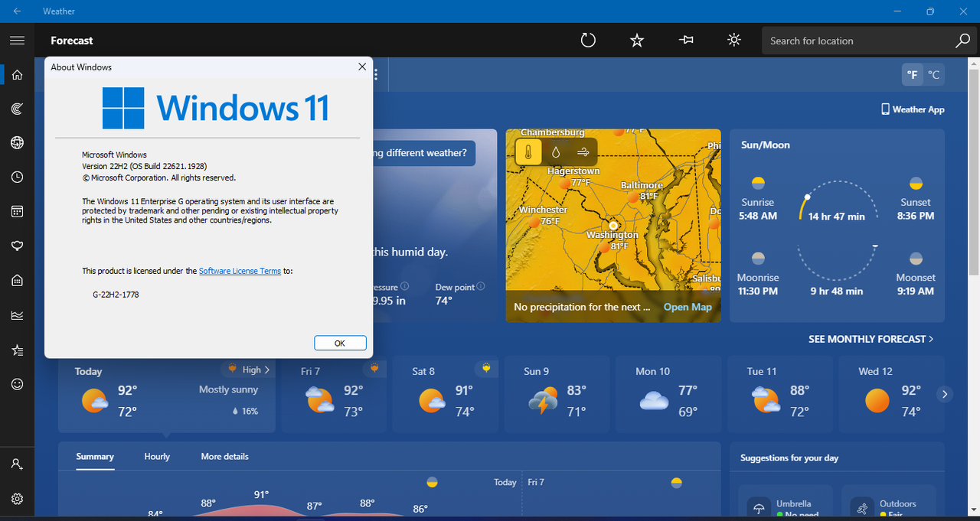The height and width of the screenshot is (521, 980).
Task: Select temperature map layer icon
Action: click(528, 151)
